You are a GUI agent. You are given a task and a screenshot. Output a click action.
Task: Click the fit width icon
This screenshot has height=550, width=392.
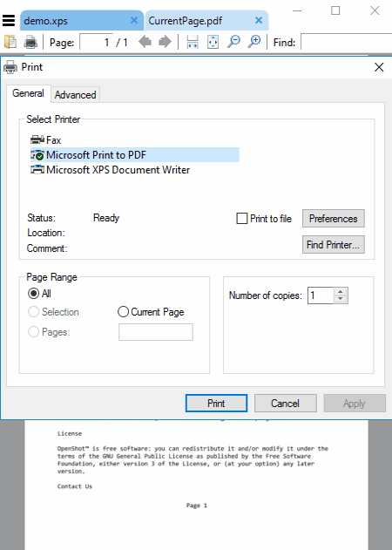point(193,42)
